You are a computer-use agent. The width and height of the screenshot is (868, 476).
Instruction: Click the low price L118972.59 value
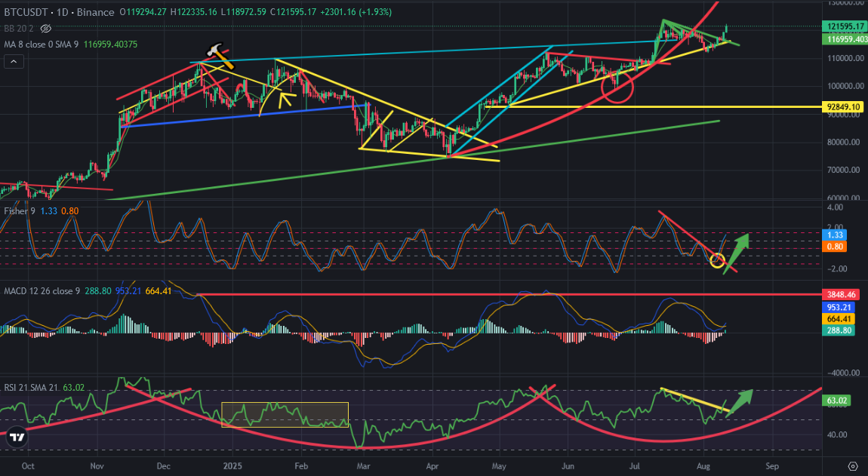pos(244,11)
